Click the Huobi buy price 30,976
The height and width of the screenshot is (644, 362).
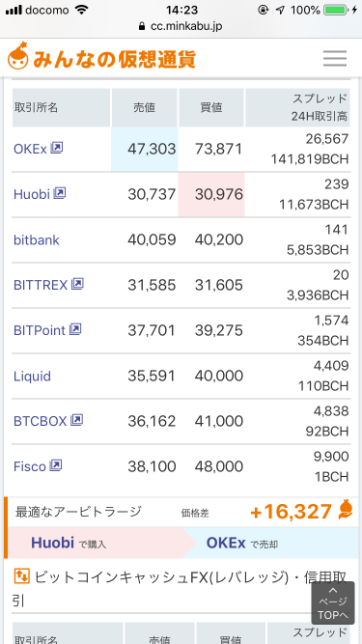[219, 194]
